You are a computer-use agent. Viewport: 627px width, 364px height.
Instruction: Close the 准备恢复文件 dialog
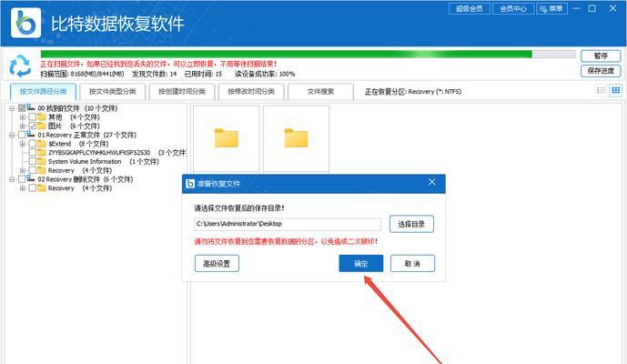432,182
